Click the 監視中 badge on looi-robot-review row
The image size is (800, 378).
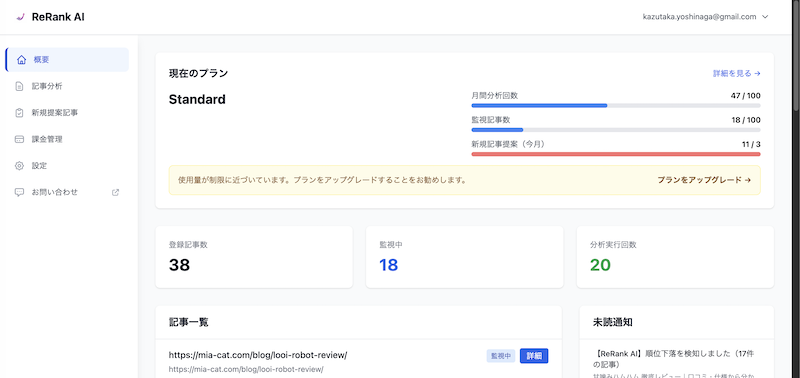(x=501, y=356)
